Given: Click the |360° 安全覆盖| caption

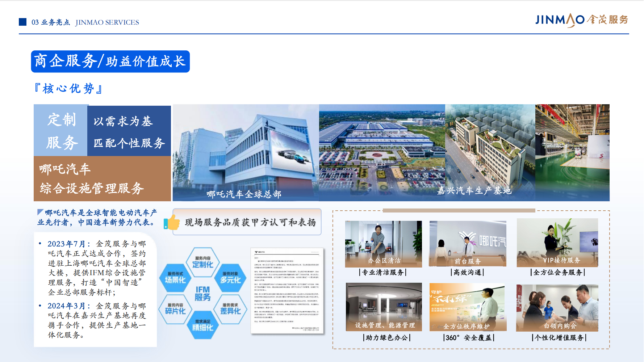Looking at the screenshot, I should [x=469, y=337].
